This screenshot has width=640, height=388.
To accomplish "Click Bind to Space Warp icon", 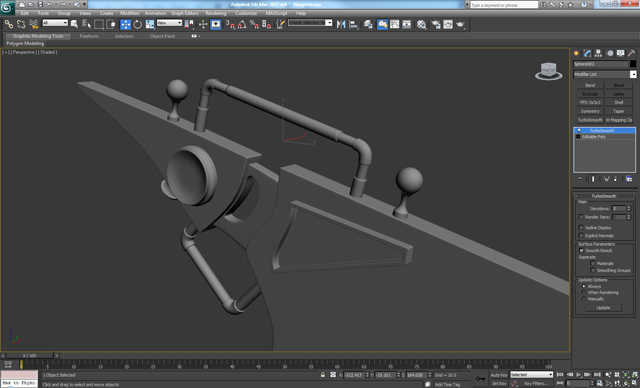I will pos(33,24).
